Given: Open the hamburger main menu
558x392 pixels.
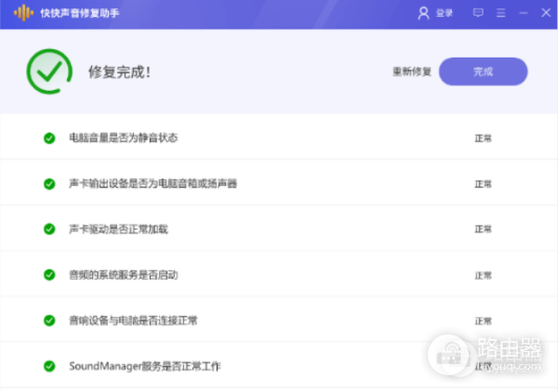Looking at the screenshot, I should click(x=500, y=13).
